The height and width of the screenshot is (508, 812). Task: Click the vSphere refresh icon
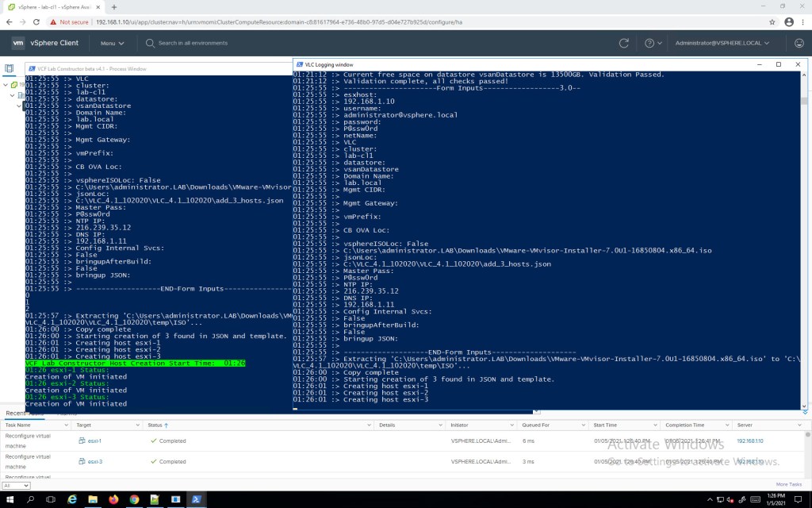(624, 43)
